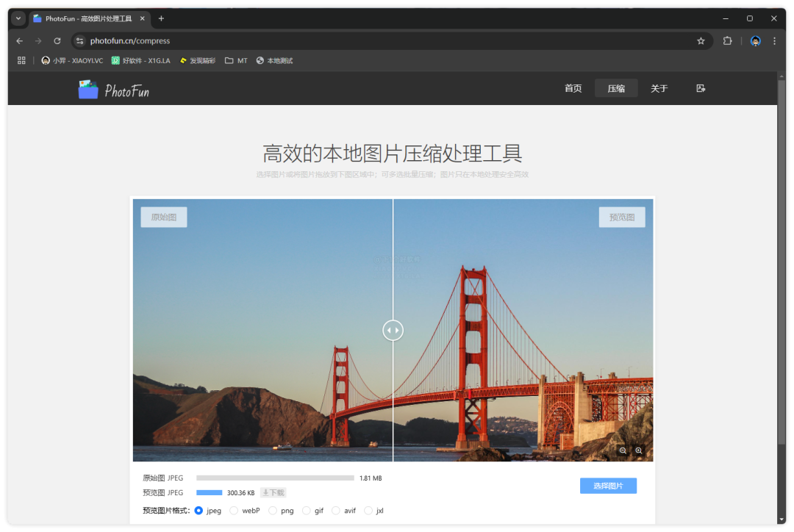This screenshot has width=794, height=532.
Task: View site information icon in address bar
Action: coord(80,41)
